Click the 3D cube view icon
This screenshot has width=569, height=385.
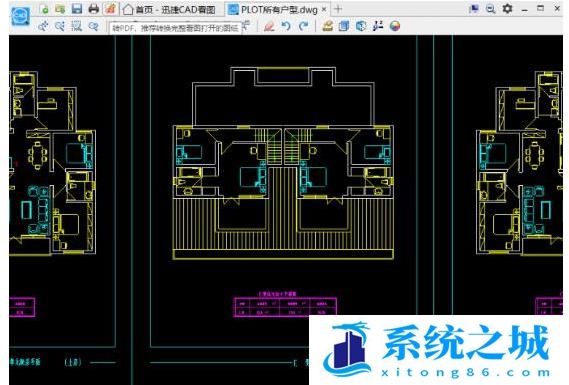point(361,26)
